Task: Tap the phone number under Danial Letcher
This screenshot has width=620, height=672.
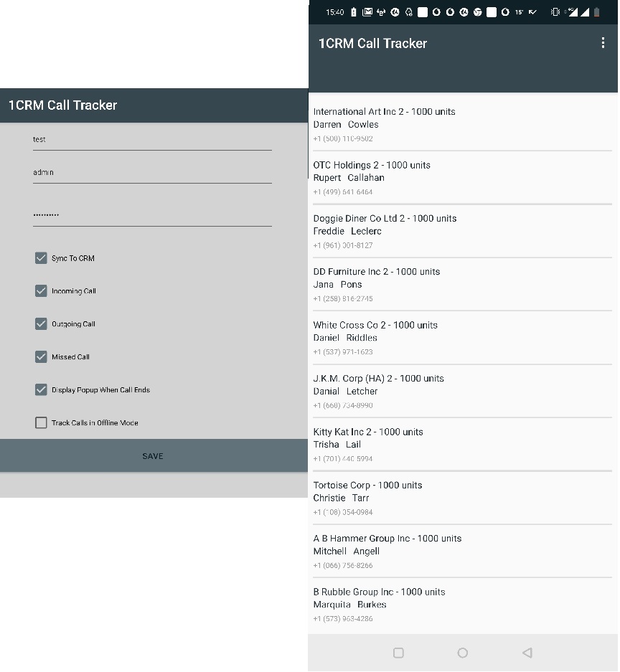Action: click(x=342, y=405)
